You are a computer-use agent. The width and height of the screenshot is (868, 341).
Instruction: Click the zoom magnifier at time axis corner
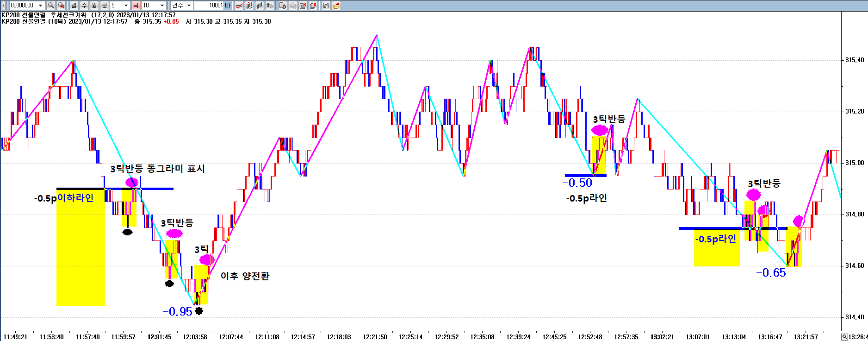[845, 337]
